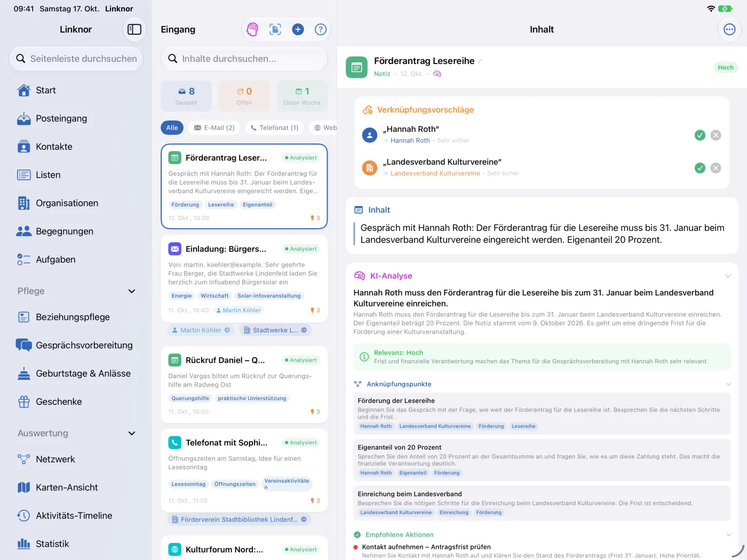Collapse the Pflege sidebar section
This screenshot has width=747, height=560.
point(132,291)
